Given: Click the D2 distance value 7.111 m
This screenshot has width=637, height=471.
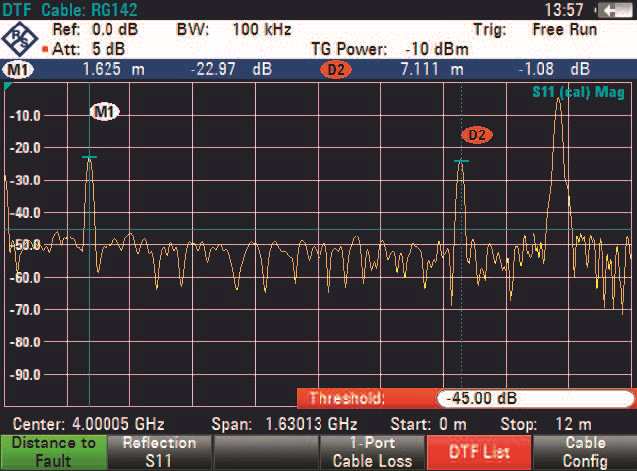Looking at the screenshot, I should 431,69.
